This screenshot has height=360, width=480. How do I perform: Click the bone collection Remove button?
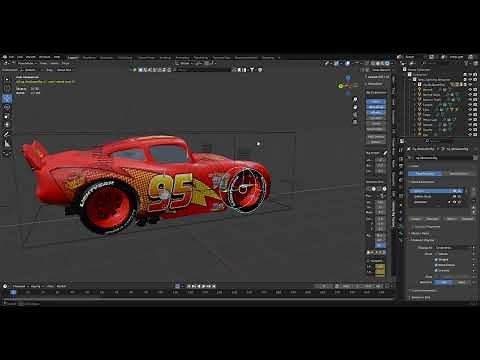tap(433, 219)
